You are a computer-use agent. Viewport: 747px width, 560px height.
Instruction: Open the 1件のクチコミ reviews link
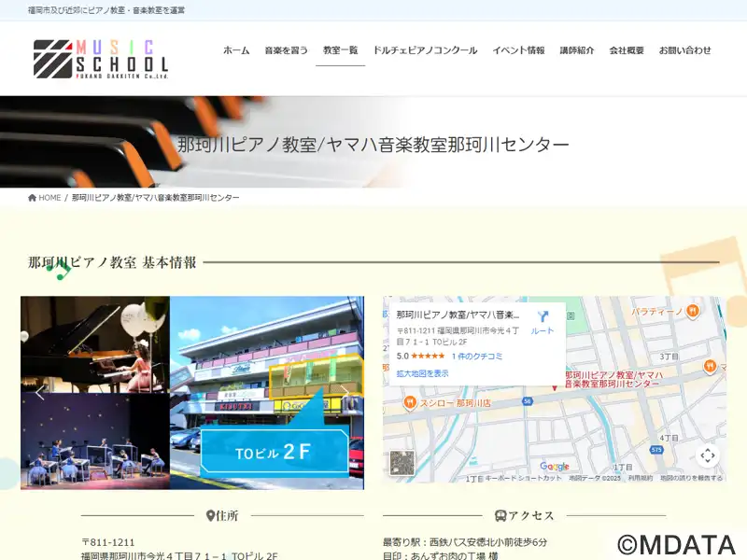tap(477, 357)
